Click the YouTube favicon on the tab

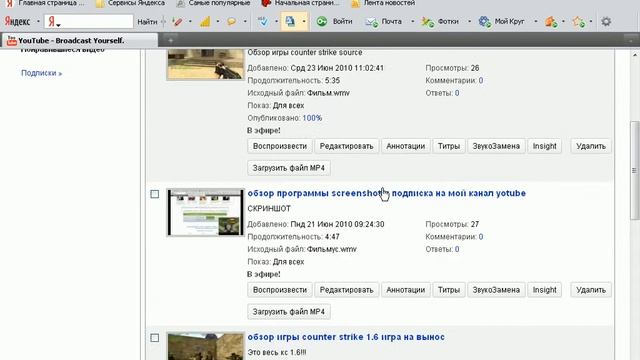pyautogui.click(x=11, y=40)
